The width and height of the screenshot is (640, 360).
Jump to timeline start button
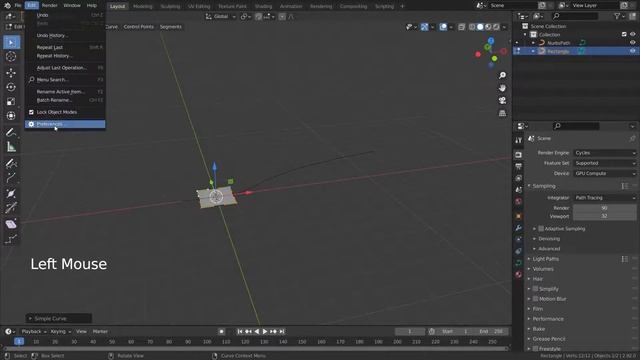tap(240, 331)
